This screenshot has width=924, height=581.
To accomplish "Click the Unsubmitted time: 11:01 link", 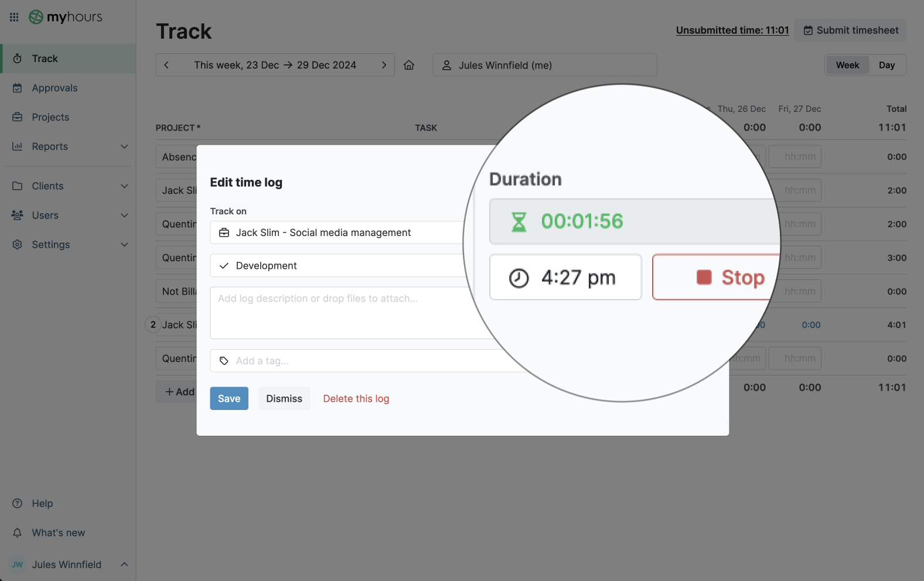I will coord(732,30).
